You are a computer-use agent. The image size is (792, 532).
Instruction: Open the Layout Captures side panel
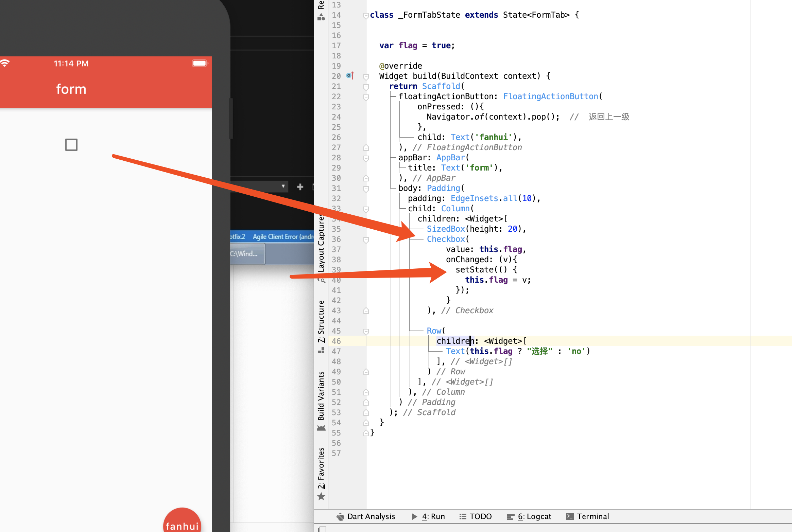pyautogui.click(x=321, y=243)
